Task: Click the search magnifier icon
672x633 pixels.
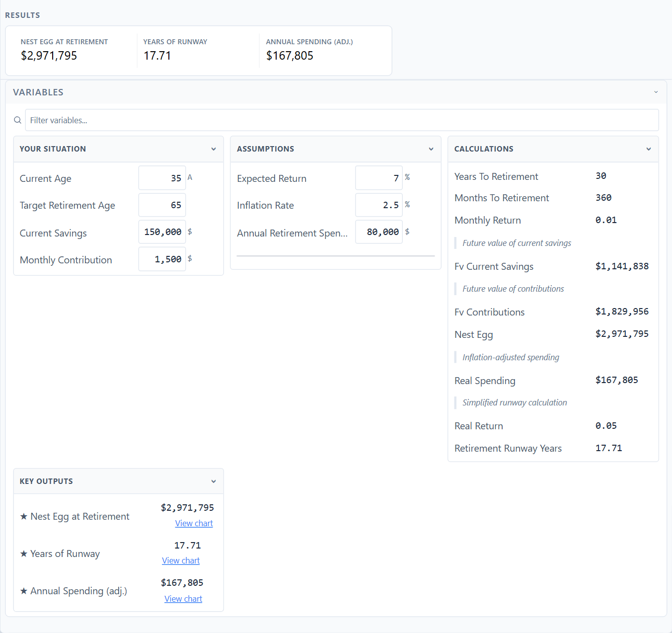Action: click(17, 120)
